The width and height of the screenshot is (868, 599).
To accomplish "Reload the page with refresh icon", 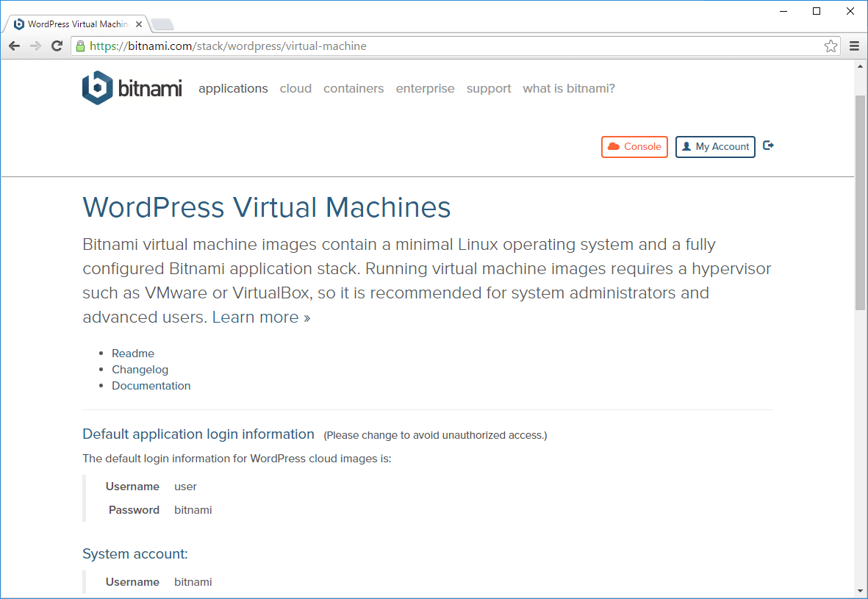I will pos(57,46).
